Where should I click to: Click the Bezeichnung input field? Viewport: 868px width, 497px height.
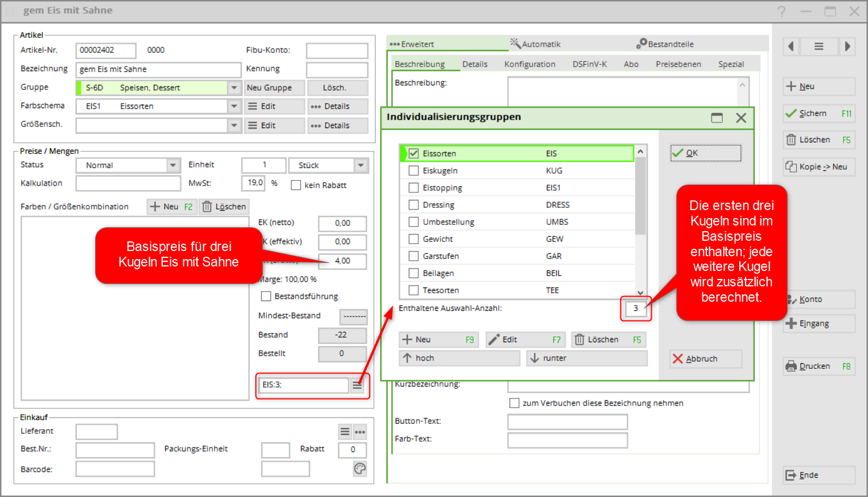click(158, 69)
